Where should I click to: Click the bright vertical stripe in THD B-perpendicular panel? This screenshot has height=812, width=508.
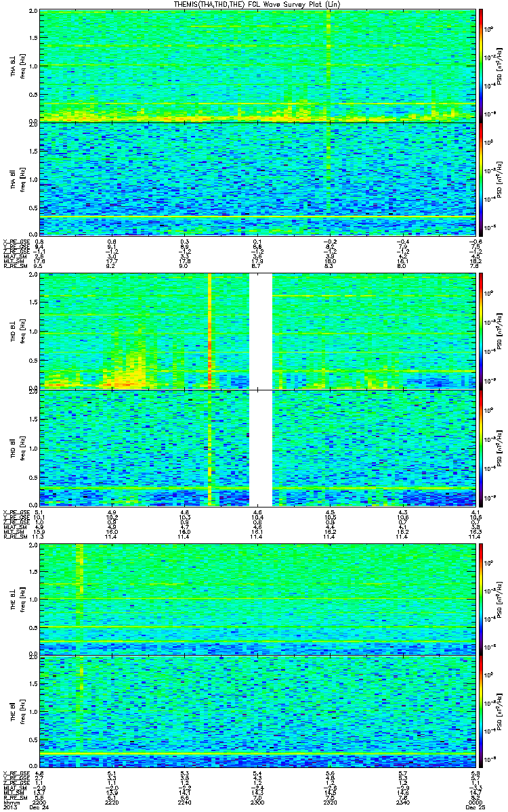[x=210, y=331]
